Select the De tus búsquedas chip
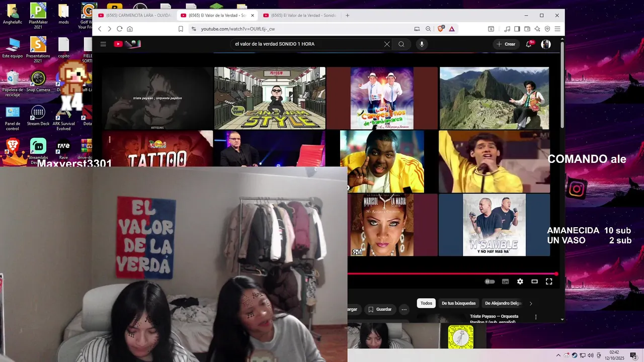 [x=458, y=303]
